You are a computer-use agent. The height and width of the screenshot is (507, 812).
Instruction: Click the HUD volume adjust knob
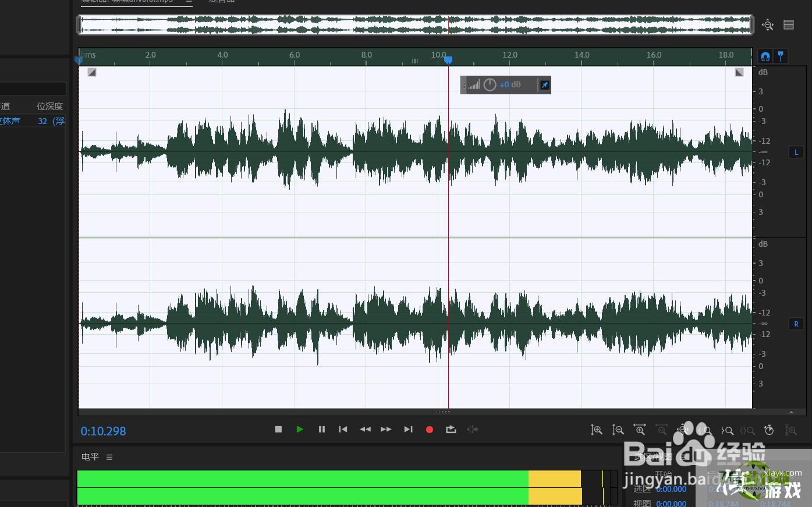[x=490, y=85]
